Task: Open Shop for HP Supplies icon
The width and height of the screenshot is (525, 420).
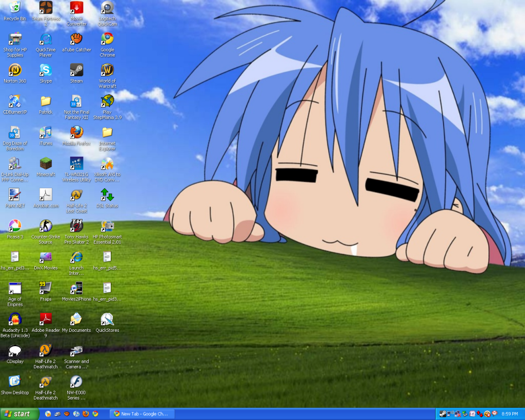Action: point(15,45)
